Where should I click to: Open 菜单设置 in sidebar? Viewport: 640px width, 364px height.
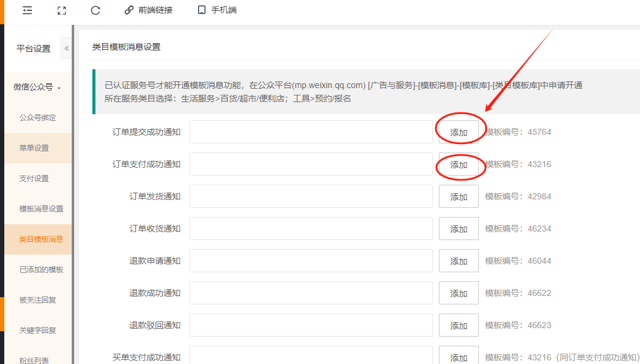click(34, 148)
